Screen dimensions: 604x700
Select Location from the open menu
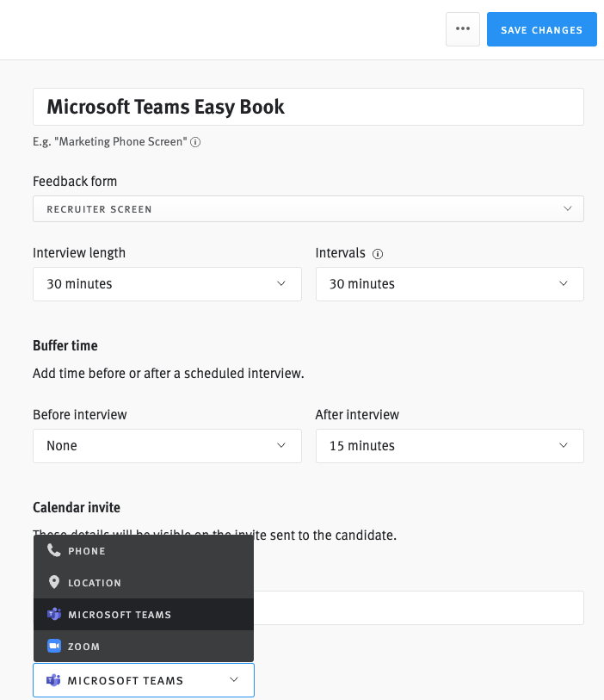pos(95,582)
